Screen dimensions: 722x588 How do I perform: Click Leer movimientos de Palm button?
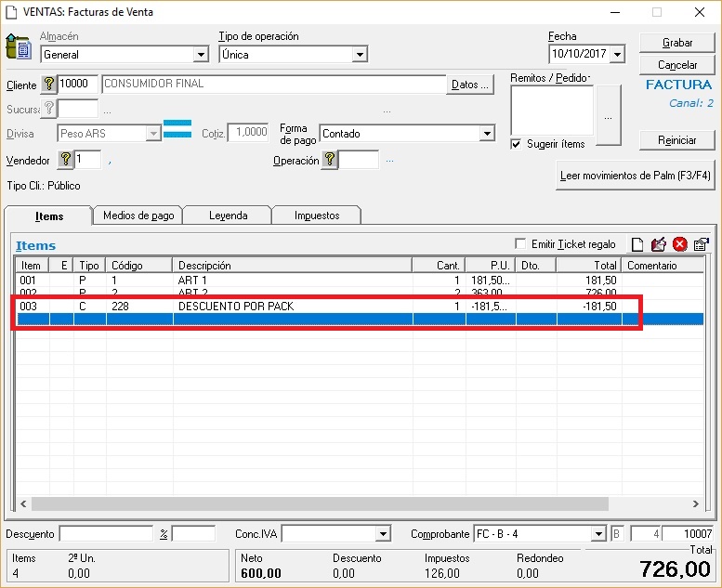click(x=637, y=176)
